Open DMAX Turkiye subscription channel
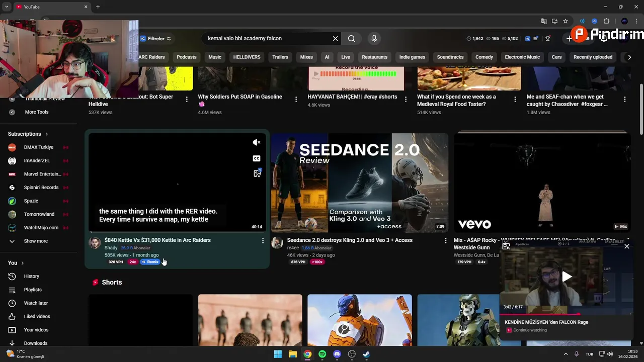 point(39,147)
